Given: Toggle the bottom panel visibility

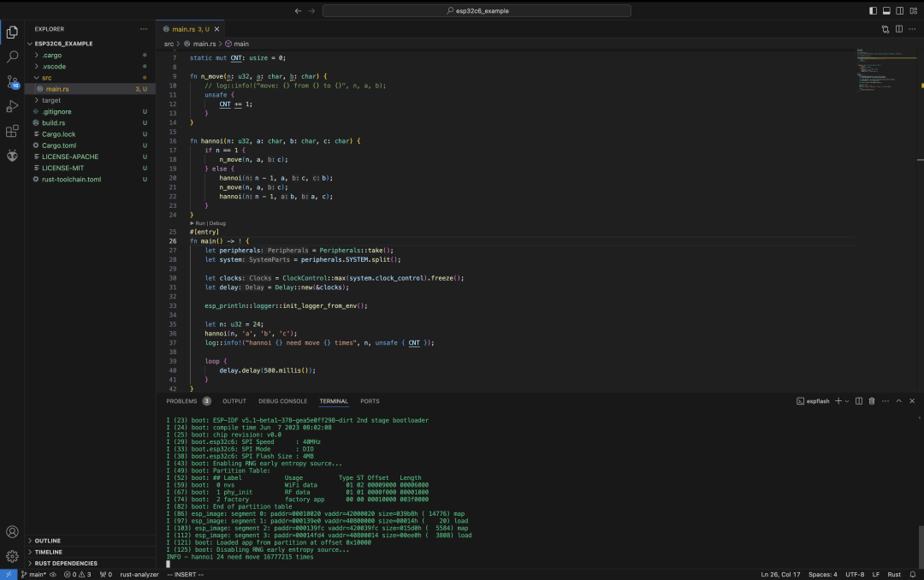Looking at the screenshot, I should [886, 11].
